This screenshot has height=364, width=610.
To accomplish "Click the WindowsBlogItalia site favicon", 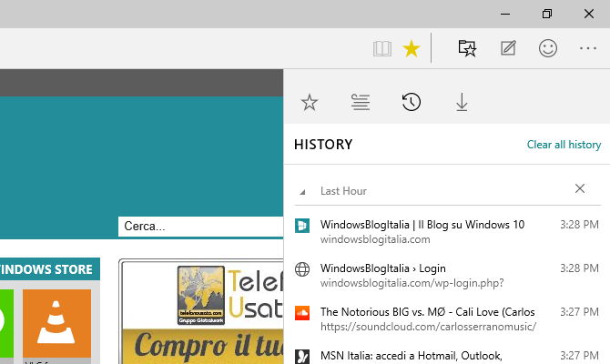I will click(302, 225).
